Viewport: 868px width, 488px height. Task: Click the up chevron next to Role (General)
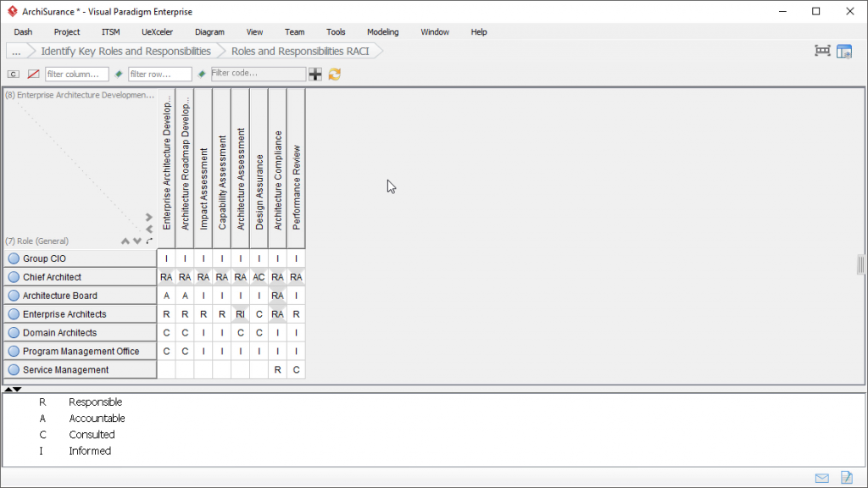tap(125, 241)
